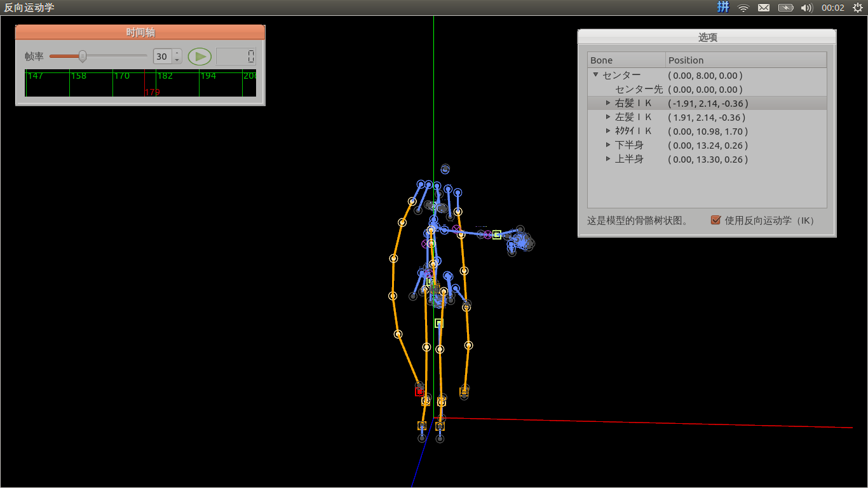Image resolution: width=868 pixels, height=488 pixels.
Task: Expand the 下半身 bone node
Action: pyautogui.click(x=608, y=145)
